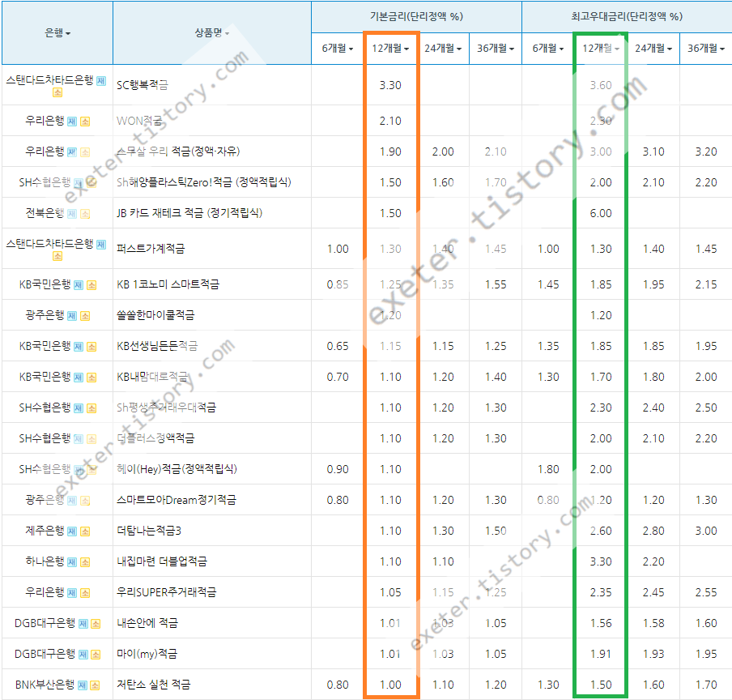Open the Sh해양플라스틱Zero!적금 product
The image size is (732, 700).
click(x=203, y=182)
